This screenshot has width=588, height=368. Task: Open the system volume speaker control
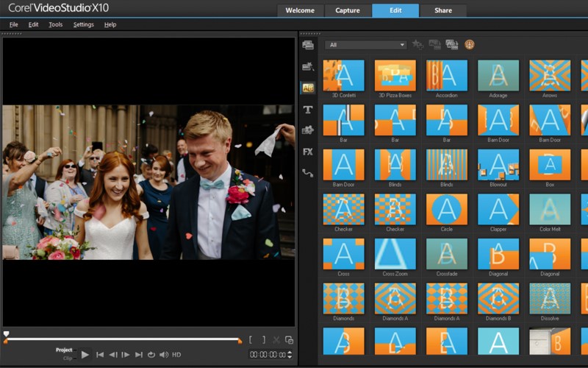tap(164, 355)
